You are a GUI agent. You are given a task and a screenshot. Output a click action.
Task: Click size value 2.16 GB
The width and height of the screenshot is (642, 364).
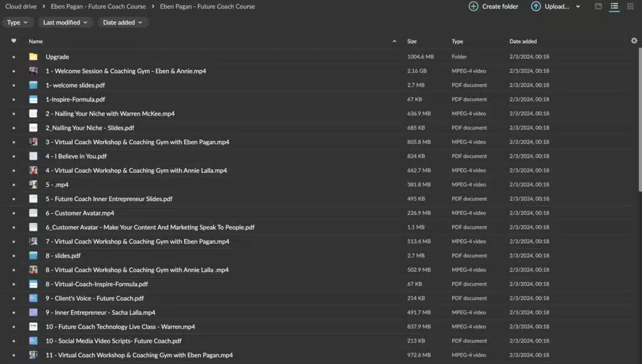click(417, 71)
